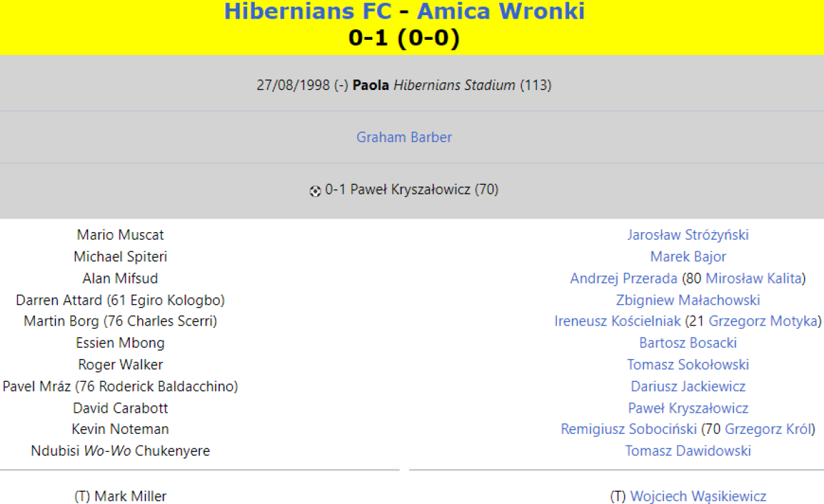Open coach Wojciech Wąsikiewicz link
Viewport: 824px width, 504px height.
(x=698, y=496)
